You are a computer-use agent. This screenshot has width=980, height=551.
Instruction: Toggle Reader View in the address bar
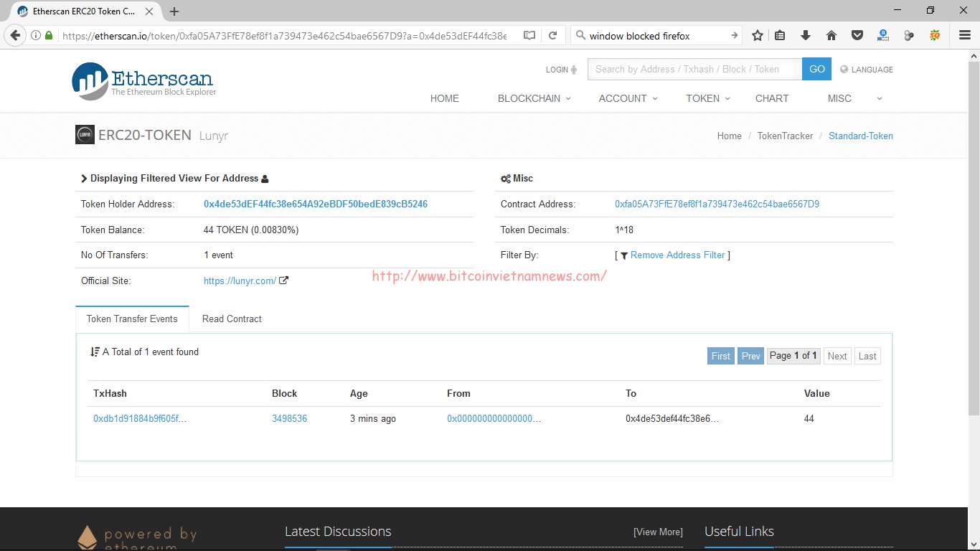point(529,35)
